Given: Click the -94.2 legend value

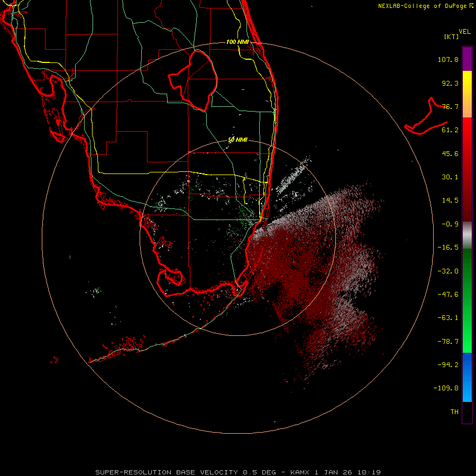Looking at the screenshot, I should coord(448,364).
